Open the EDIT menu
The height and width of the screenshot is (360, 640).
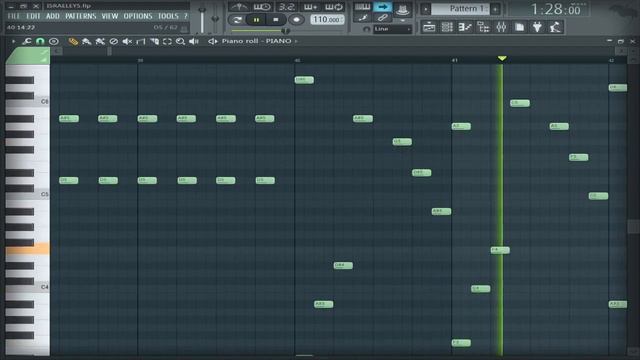point(33,16)
